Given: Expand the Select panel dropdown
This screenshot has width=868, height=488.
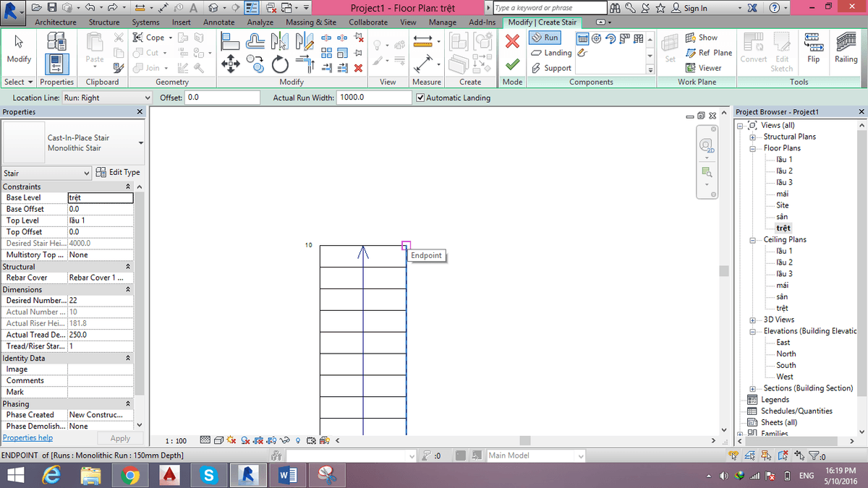Looking at the screenshot, I should click(19, 82).
